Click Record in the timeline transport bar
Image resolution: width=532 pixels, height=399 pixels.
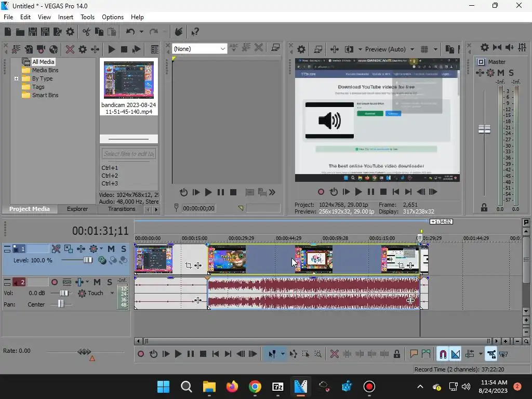coord(140,354)
